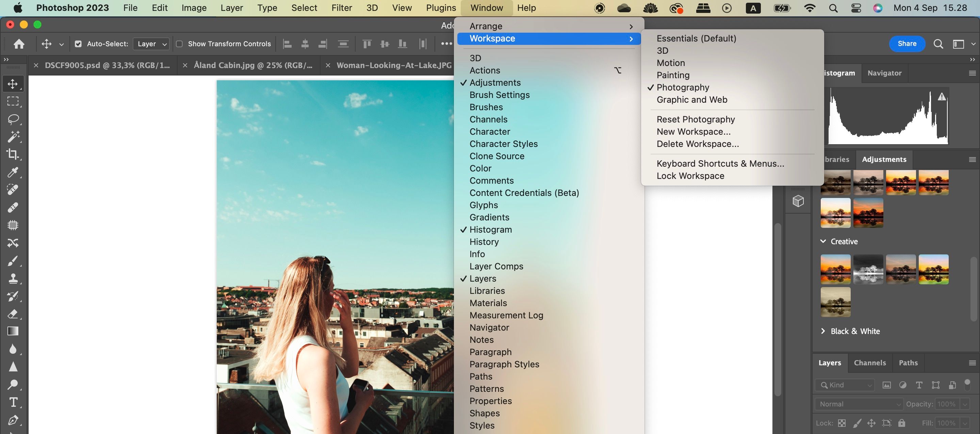This screenshot has width=980, height=434.
Task: Open the Workspace submenu arrow
Action: coord(632,38)
